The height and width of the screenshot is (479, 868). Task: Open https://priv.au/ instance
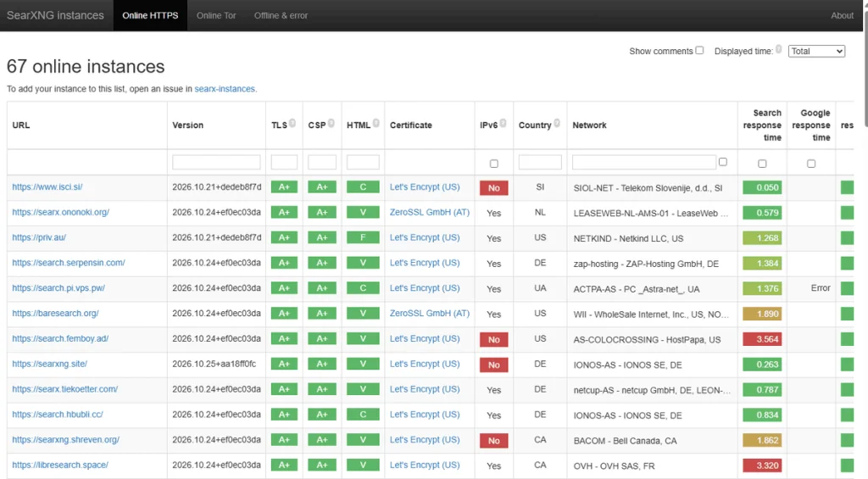pyautogui.click(x=39, y=237)
